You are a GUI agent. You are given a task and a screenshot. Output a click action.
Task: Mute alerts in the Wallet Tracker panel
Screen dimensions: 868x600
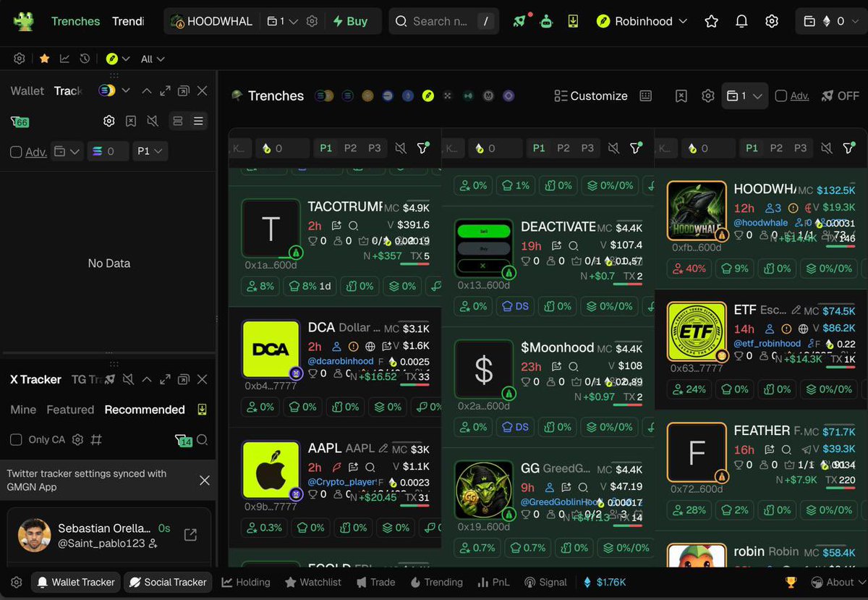click(x=152, y=122)
